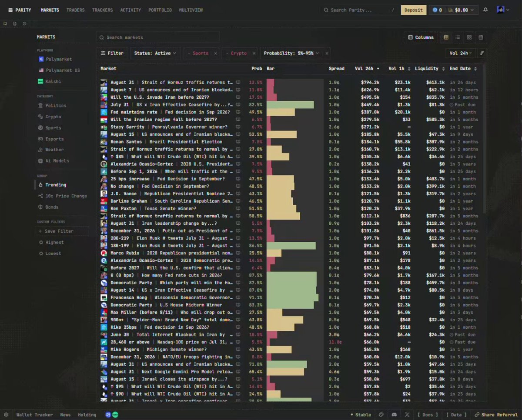Click the Deposit button
The image size is (522, 420).
(414, 10)
